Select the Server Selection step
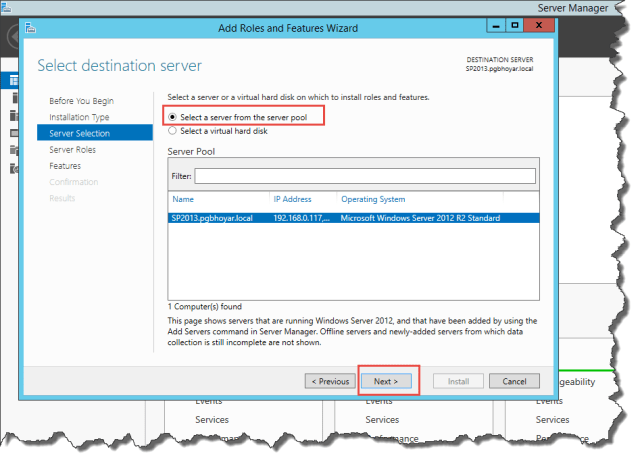640x462 pixels. tap(80, 133)
